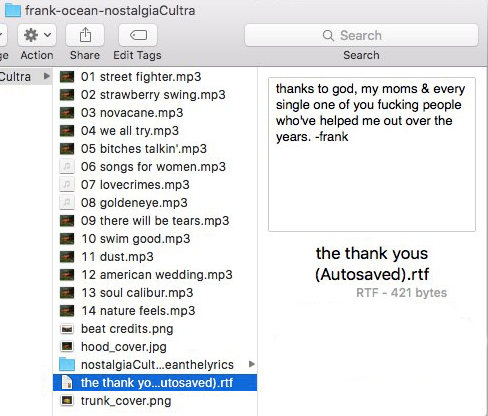
Task: Select file name 05 bitches talkin'.mp3
Action: pyautogui.click(x=144, y=149)
